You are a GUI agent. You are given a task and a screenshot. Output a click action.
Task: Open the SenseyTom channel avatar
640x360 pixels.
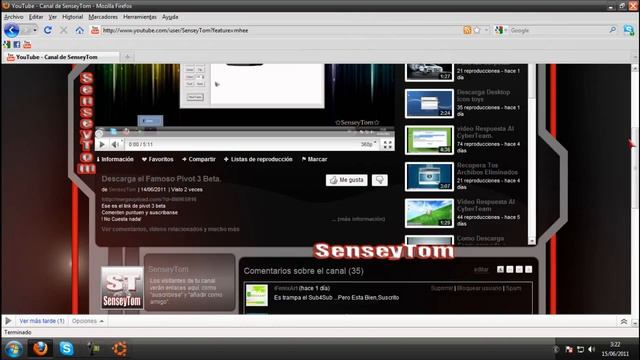(122, 288)
